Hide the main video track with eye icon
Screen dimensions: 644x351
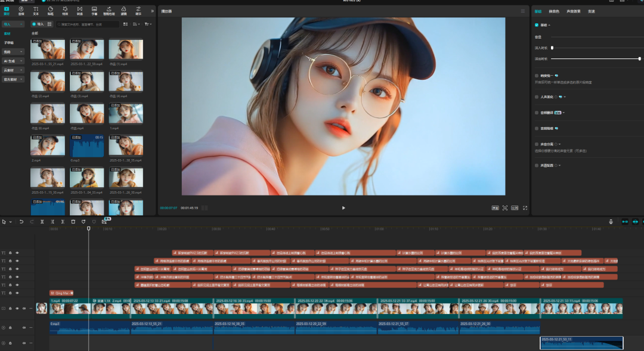[x=17, y=308]
